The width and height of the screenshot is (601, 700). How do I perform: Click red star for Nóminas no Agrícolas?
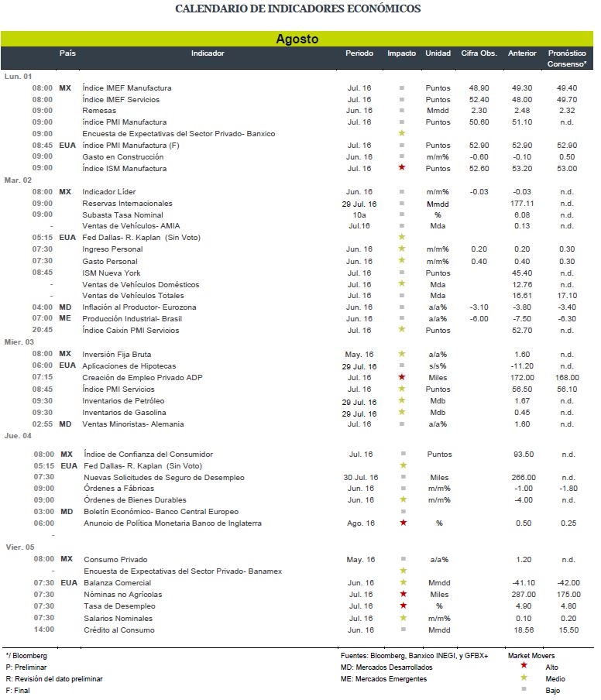pos(404,594)
